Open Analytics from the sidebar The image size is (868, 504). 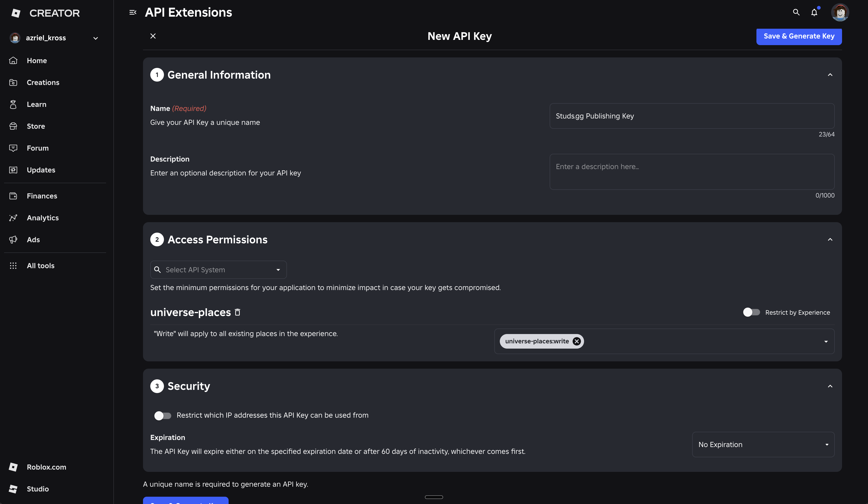click(43, 218)
